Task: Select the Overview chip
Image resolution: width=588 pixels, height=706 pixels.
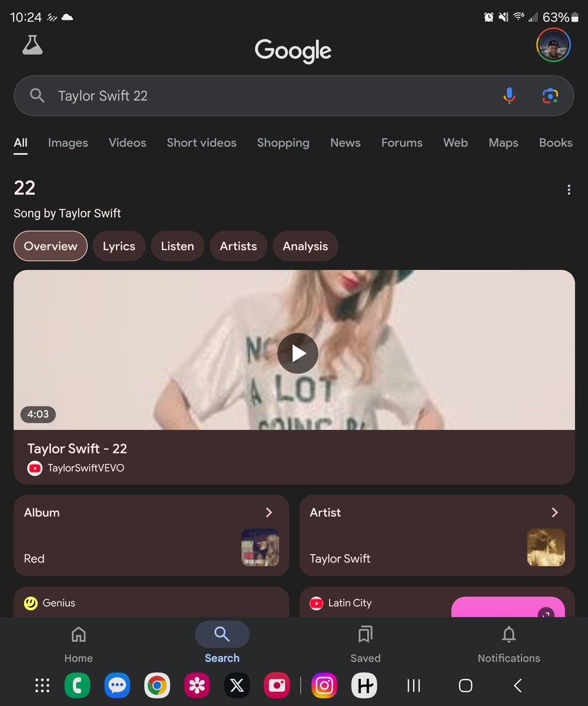Action: click(51, 246)
